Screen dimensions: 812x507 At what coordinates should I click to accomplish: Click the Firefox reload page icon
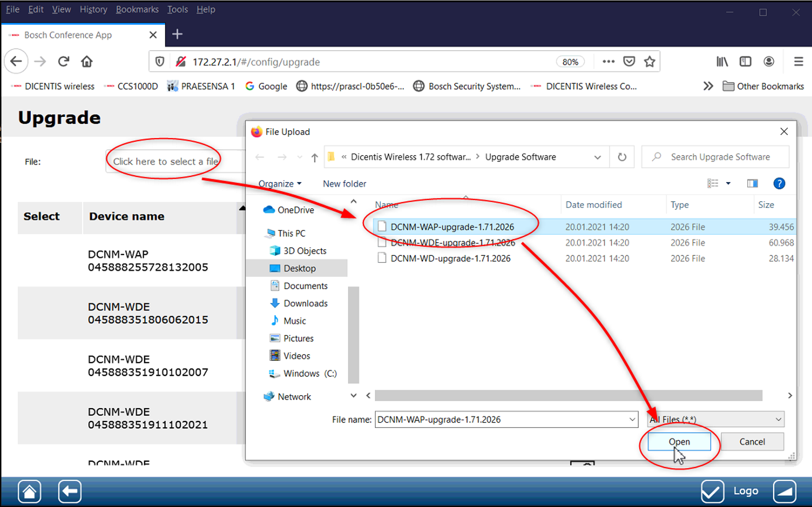point(64,62)
